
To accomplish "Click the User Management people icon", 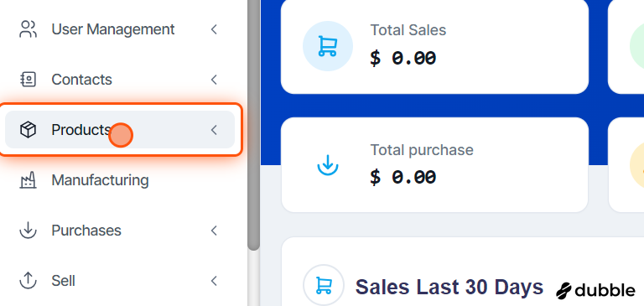I will [x=28, y=29].
